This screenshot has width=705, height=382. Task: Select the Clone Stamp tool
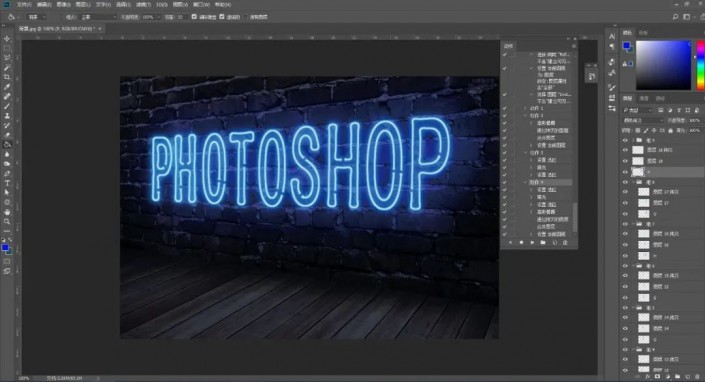(x=7, y=115)
